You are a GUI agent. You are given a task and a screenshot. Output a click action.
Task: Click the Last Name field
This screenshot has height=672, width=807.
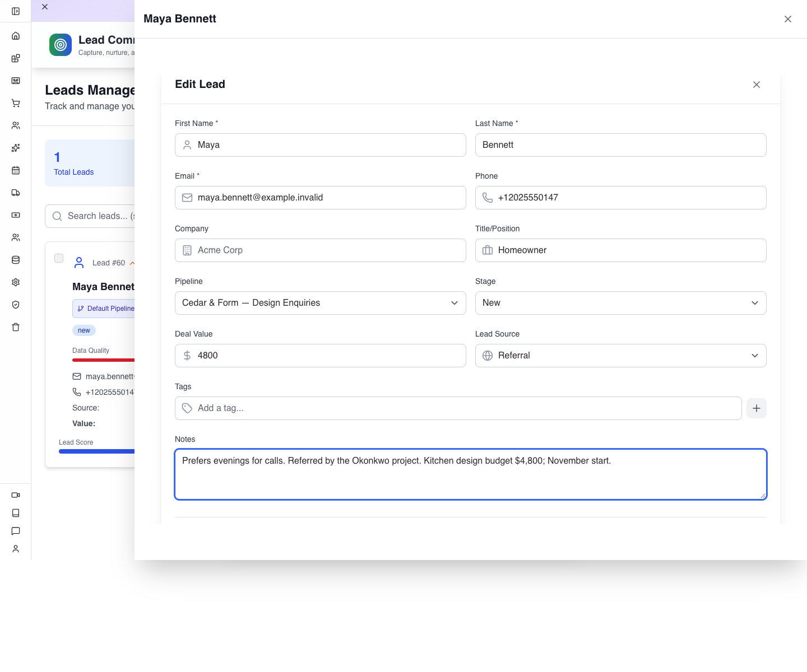coord(621,145)
